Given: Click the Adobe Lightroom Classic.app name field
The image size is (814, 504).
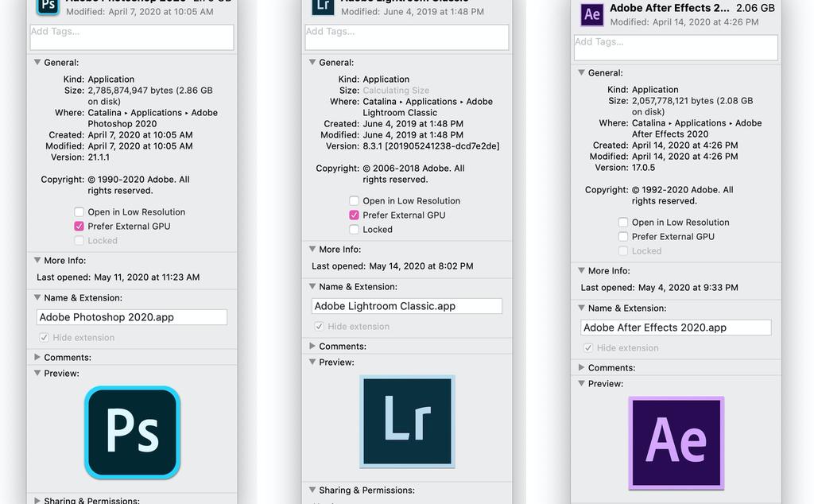Looking at the screenshot, I should click(x=407, y=306).
